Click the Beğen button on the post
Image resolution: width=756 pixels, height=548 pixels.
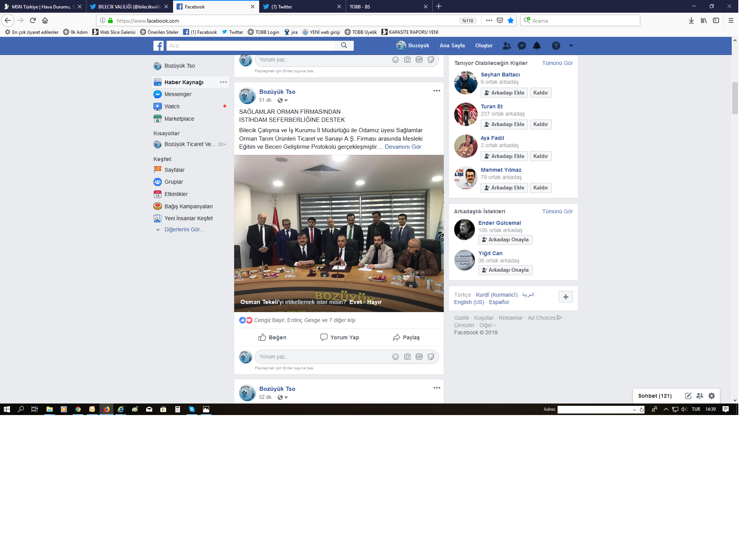point(272,337)
